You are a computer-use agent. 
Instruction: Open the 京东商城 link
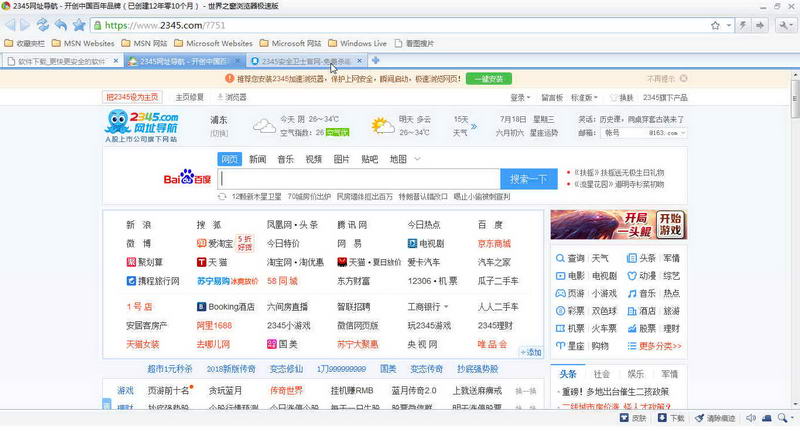(x=494, y=244)
